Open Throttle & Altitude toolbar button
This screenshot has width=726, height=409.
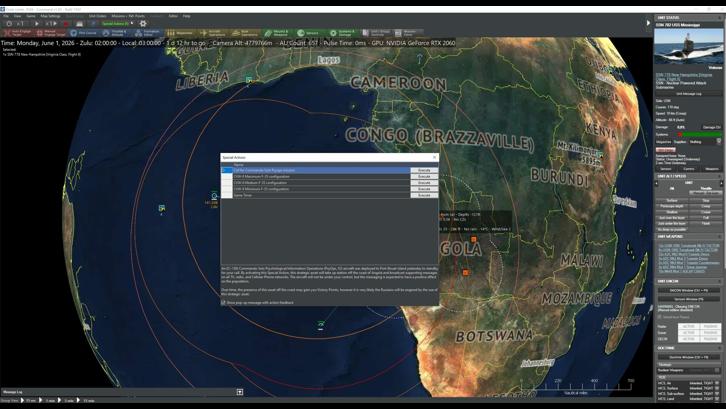click(x=115, y=33)
